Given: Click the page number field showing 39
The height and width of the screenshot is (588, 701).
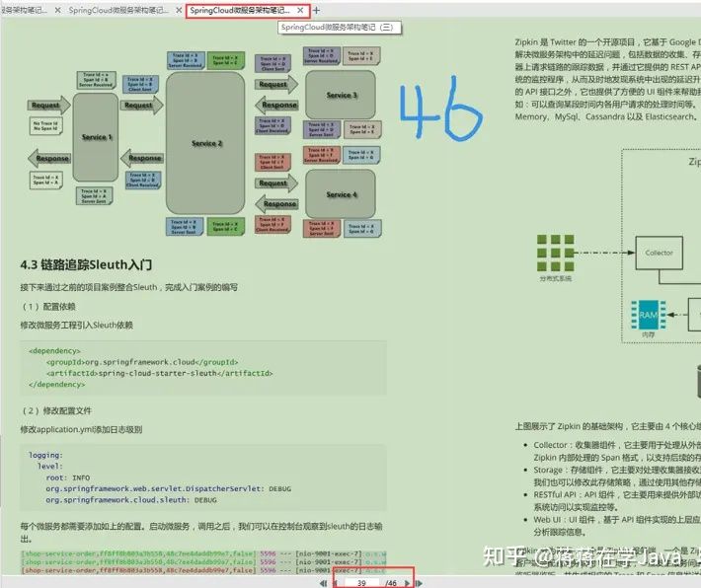Looking at the screenshot, I should pyautogui.click(x=361, y=583).
